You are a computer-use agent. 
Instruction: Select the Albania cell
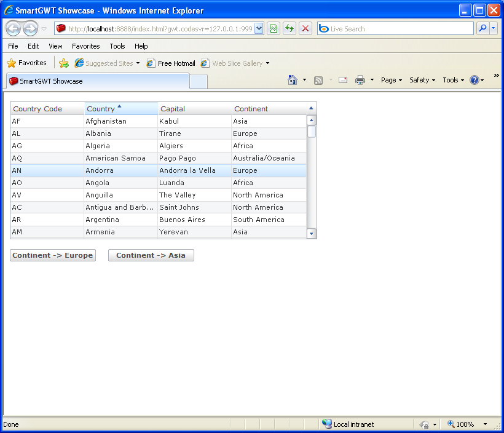(x=121, y=133)
